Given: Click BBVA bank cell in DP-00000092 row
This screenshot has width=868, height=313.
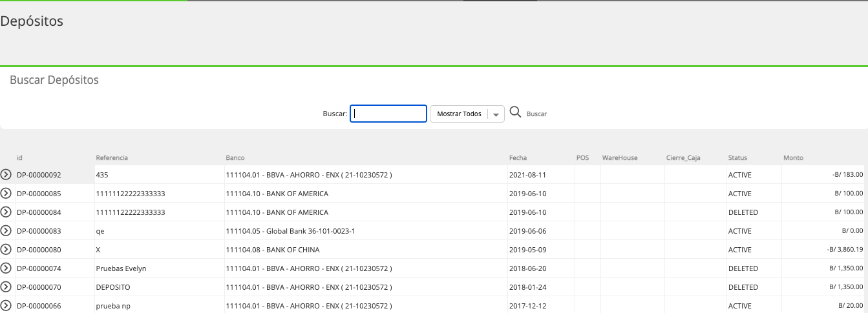Looking at the screenshot, I should pos(366,175).
